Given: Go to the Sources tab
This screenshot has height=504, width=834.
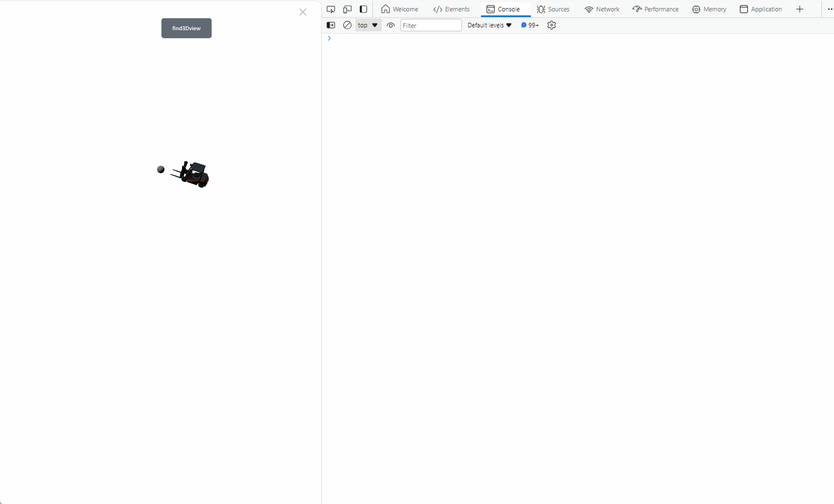Looking at the screenshot, I should coord(553,9).
